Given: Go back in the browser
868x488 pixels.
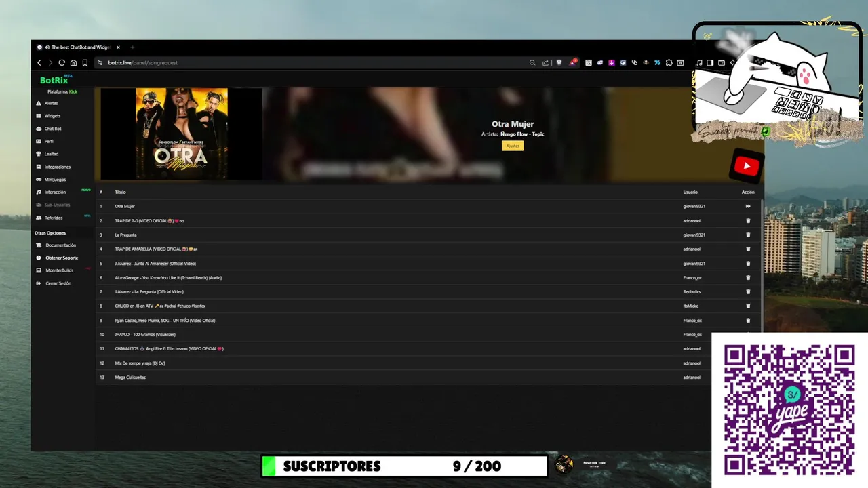Looking at the screenshot, I should [x=39, y=62].
